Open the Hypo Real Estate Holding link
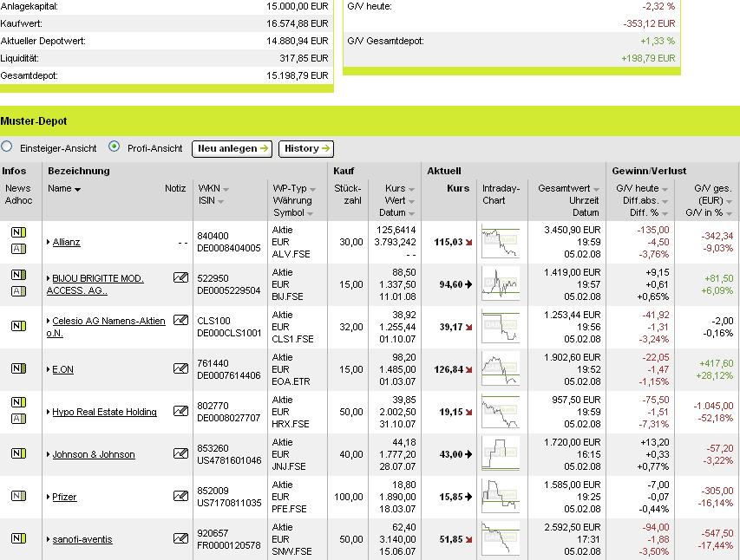Image resolution: width=740 pixels, height=560 pixels. pyautogui.click(x=104, y=412)
